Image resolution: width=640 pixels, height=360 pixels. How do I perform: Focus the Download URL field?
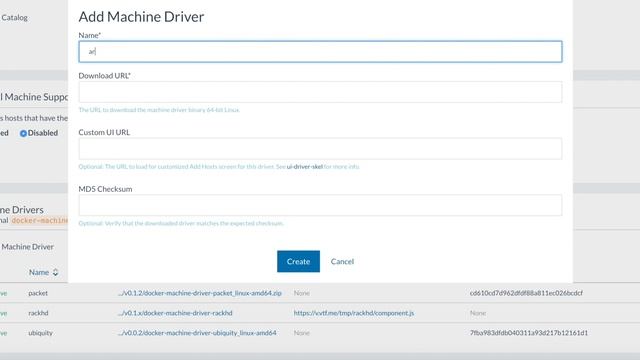click(320, 92)
